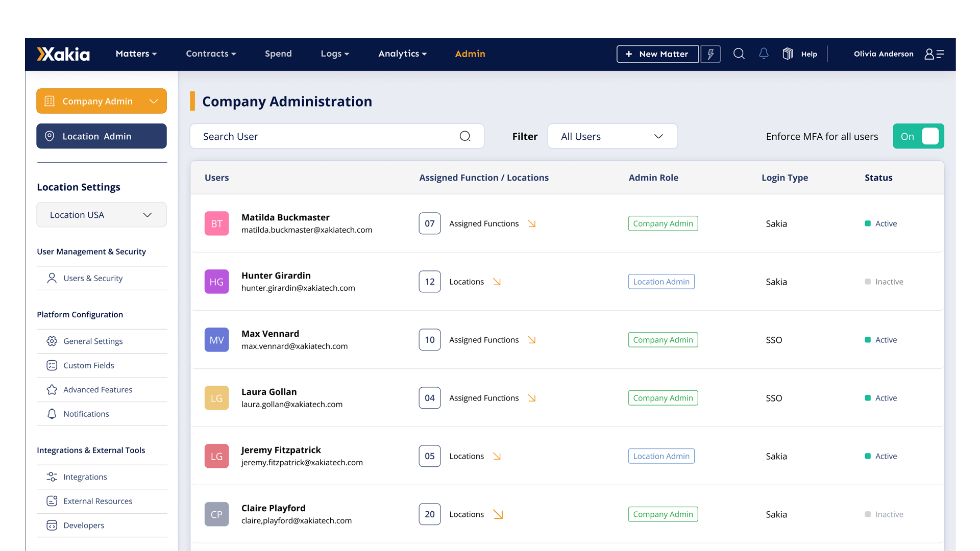
Task: Click Hunter Girardin's Inactive status
Action: pyautogui.click(x=884, y=282)
